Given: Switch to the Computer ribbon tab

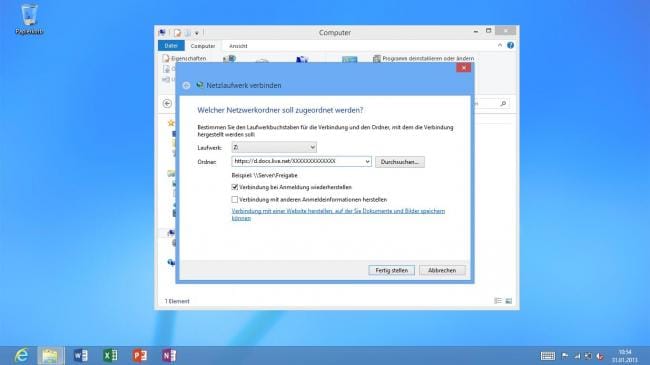Looking at the screenshot, I should [203, 46].
